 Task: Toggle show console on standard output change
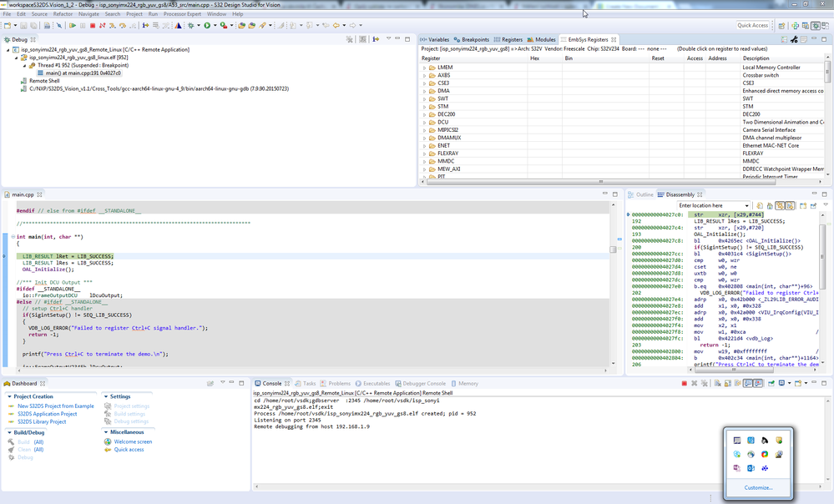click(x=748, y=383)
